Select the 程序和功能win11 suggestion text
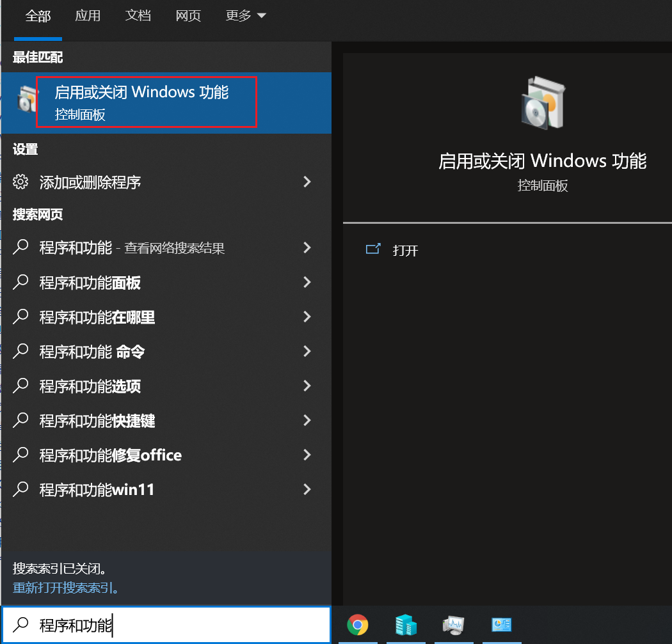The width and height of the screenshot is (672, 644). [x=97, y=490]
